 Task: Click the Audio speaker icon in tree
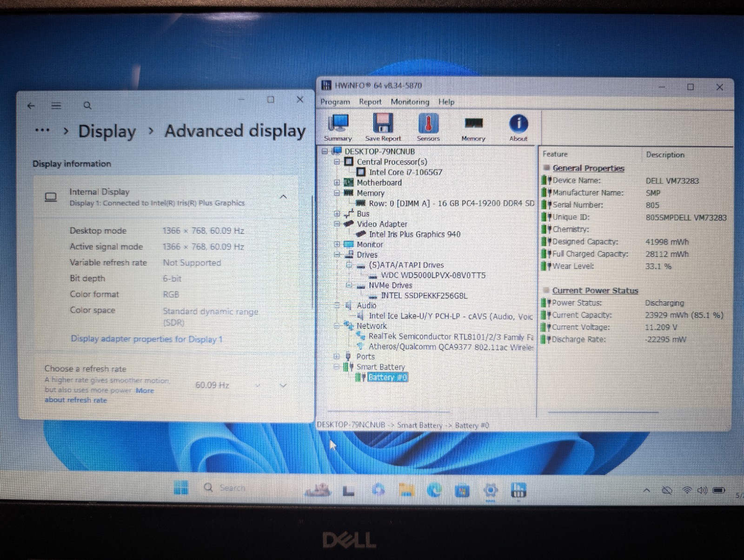349,306
